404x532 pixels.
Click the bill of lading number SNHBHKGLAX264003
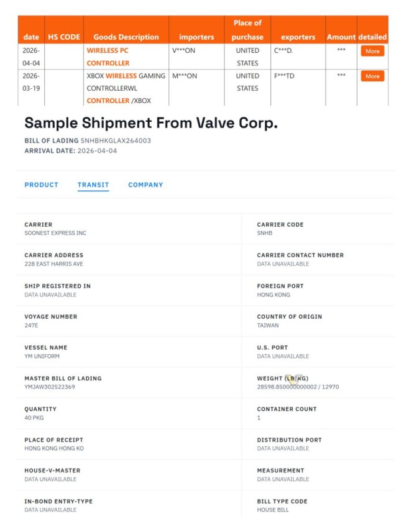click(x=116, y=140)
